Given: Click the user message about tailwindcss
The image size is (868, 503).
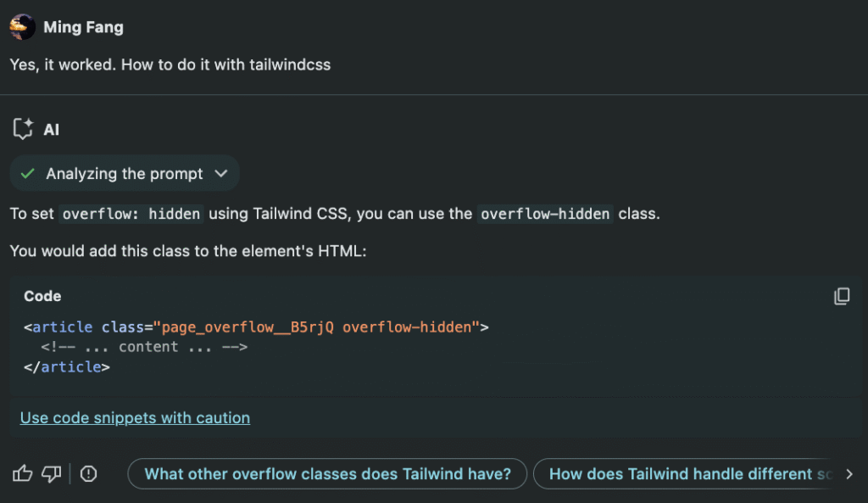Looking at the screenshot, I should [170, 64].
